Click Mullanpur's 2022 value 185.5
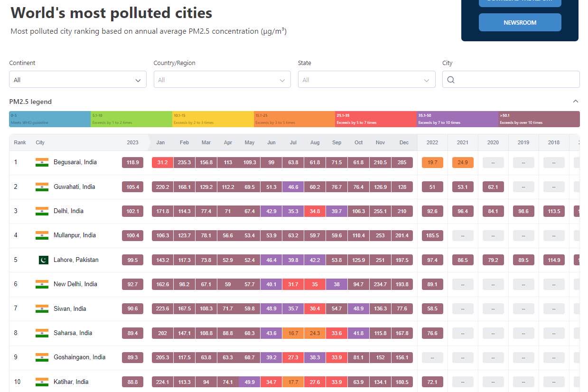Screen dimensions: 588x392 [432, 236]
